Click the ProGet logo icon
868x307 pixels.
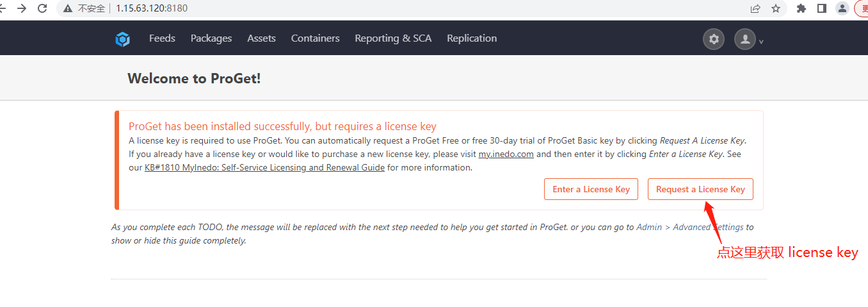pos(122,39)
